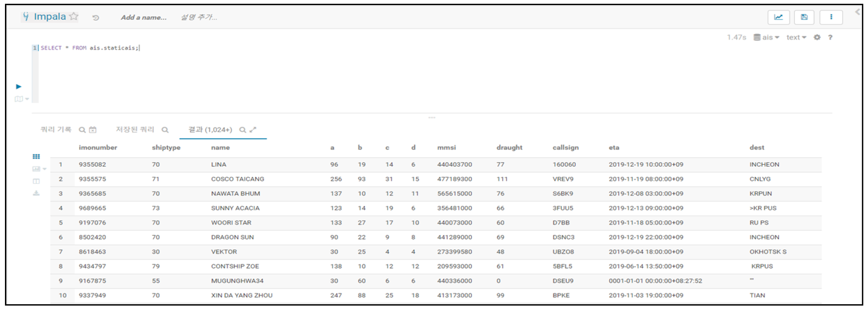
Task: Click the Add a name field
Action: pos(144,17)
